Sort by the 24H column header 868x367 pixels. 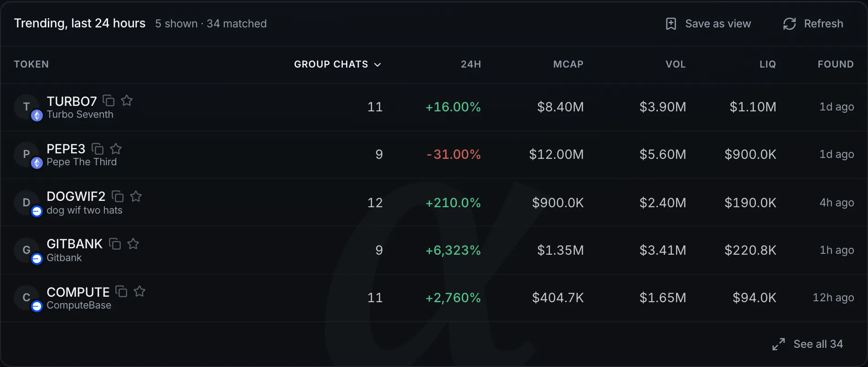tap(471, 64)
